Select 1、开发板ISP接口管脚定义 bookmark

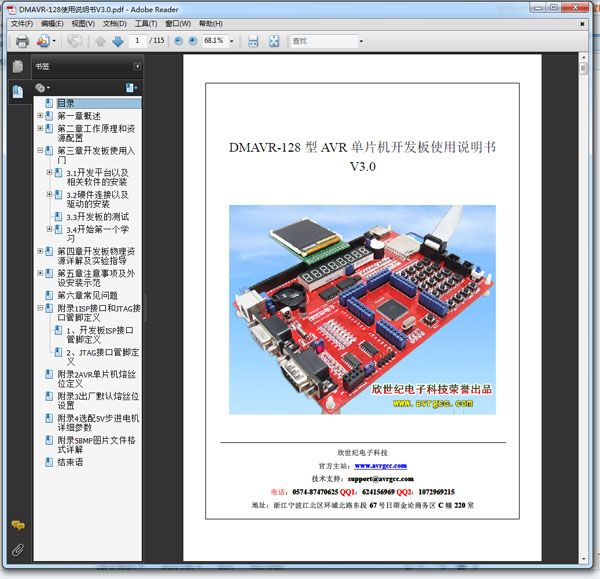pos(100,335)
